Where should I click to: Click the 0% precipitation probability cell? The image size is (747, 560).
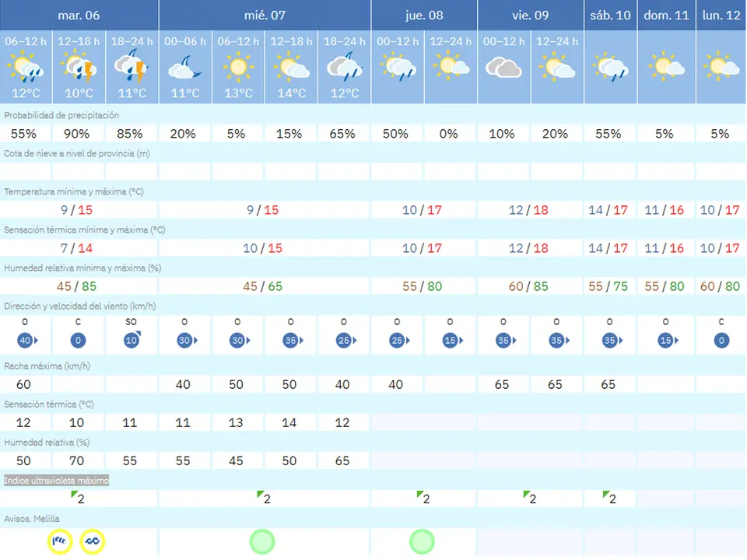(449, 134)
